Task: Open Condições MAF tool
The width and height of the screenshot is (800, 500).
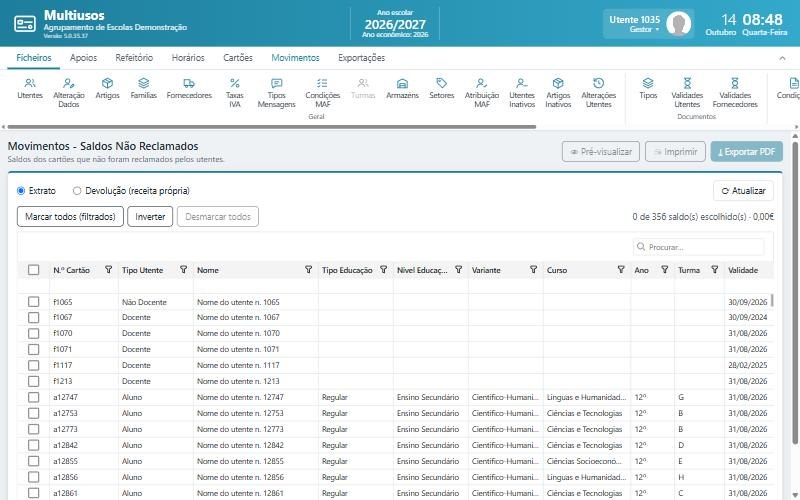Action: pyautogui.click(x=322, y=92)
